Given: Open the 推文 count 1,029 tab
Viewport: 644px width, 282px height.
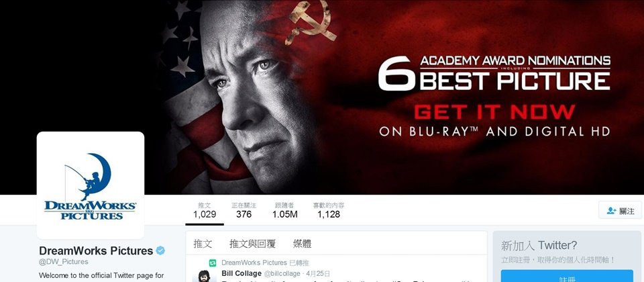Looking at the screenshot, I should click(x=205, y=210).
